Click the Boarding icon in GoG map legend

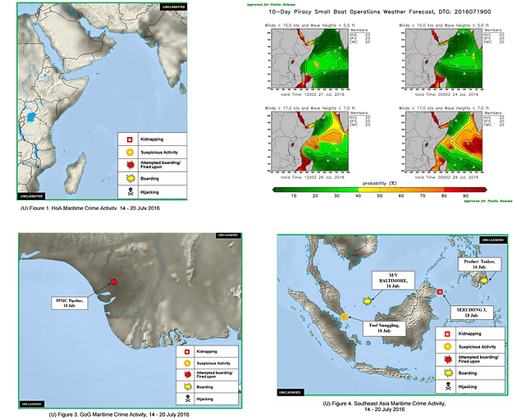point(188,386)
